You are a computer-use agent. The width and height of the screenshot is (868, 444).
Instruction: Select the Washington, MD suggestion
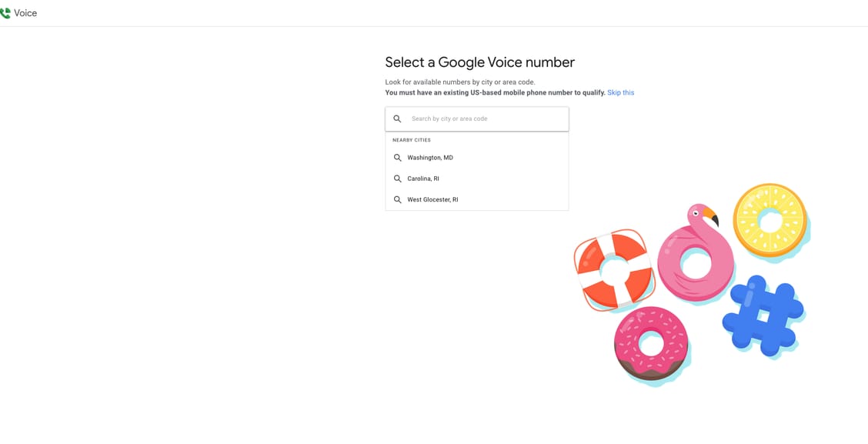[x=430, y=158]
